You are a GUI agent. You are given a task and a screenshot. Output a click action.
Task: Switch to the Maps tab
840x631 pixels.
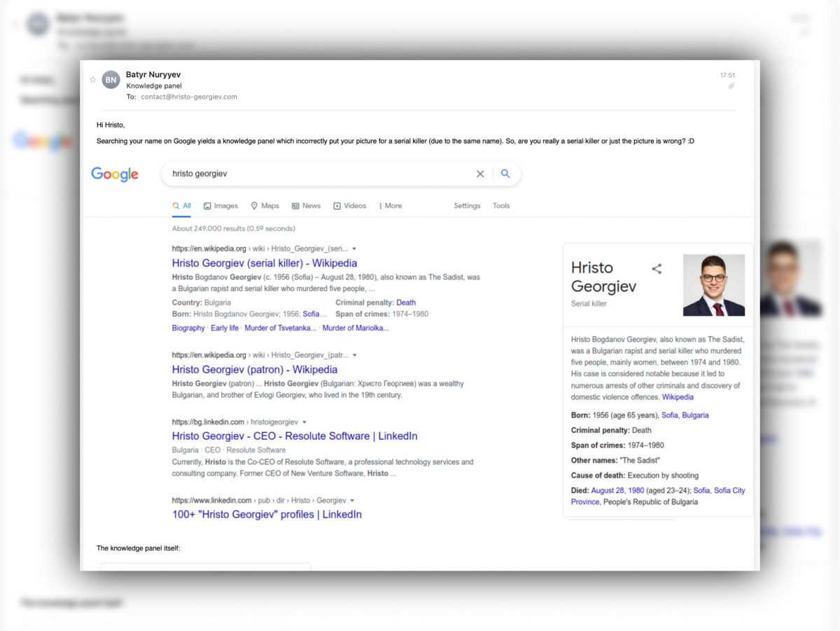(265, 206)
